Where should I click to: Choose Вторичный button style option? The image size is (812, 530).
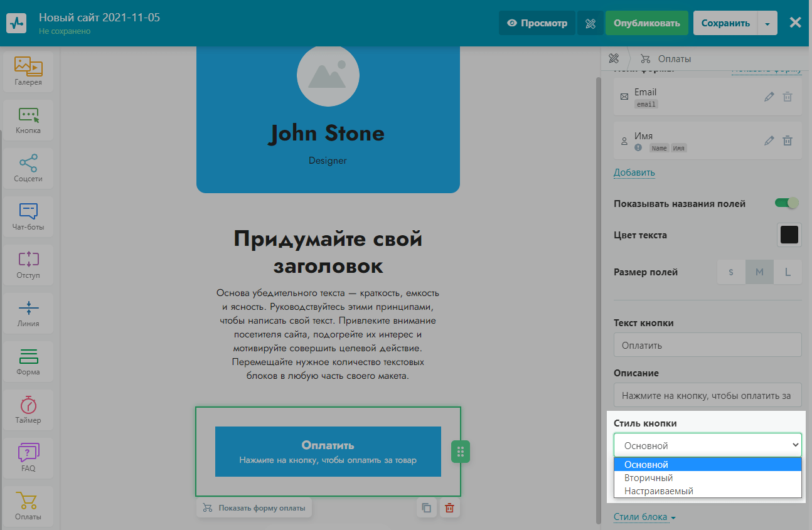[x=648, y=478]
